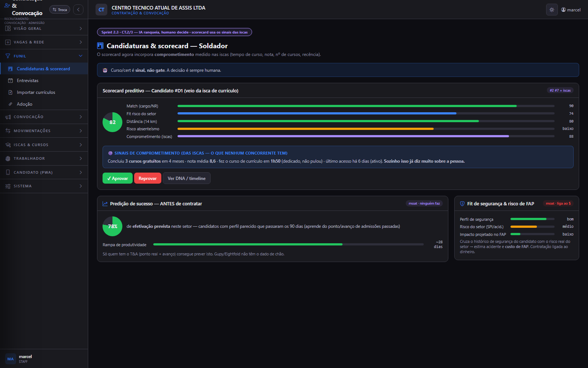Click the module icon next to Convocação title
The image size is (588, 368).
7,5
